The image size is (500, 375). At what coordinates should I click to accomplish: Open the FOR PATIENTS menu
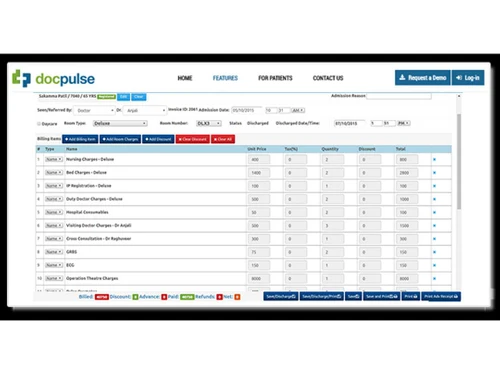coord(275,78)
